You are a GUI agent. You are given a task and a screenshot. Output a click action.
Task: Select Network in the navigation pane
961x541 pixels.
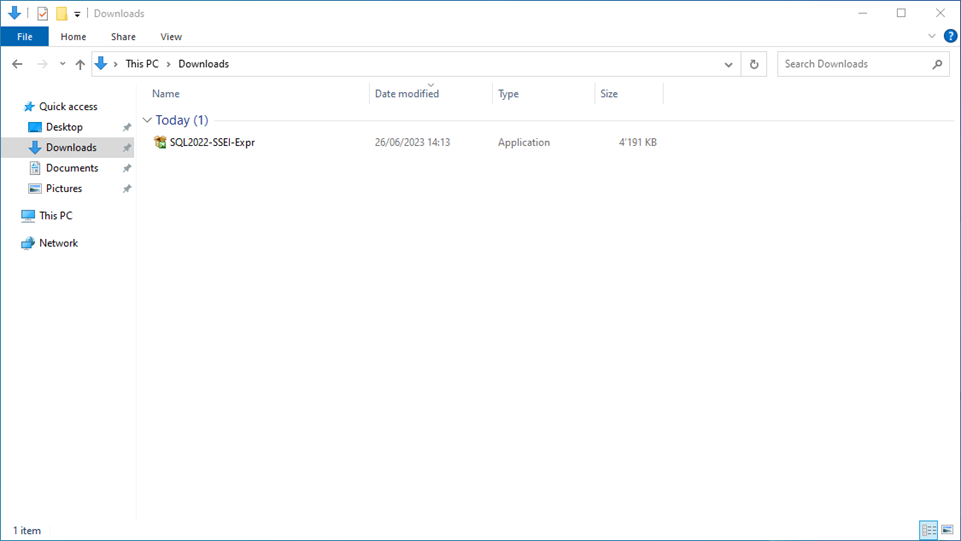(58, 243)
